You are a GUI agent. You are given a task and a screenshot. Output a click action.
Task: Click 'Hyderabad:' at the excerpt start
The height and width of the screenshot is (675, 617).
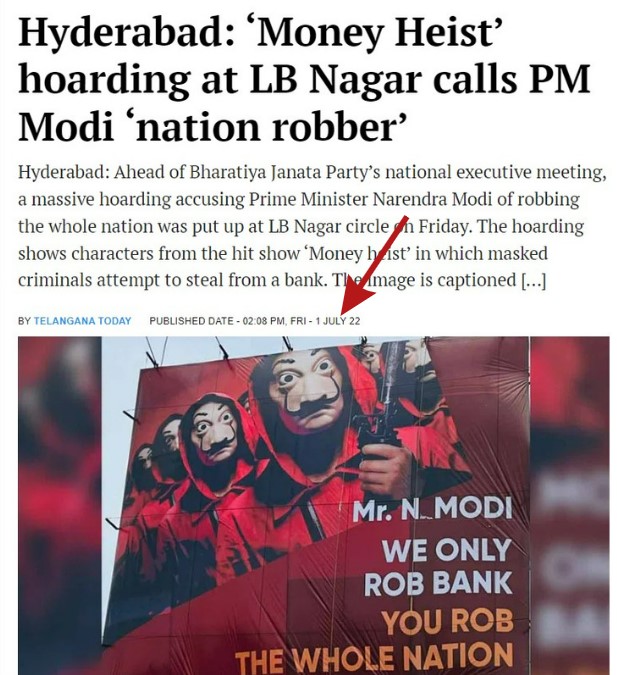pyautogui.click(x=63, y=173)
